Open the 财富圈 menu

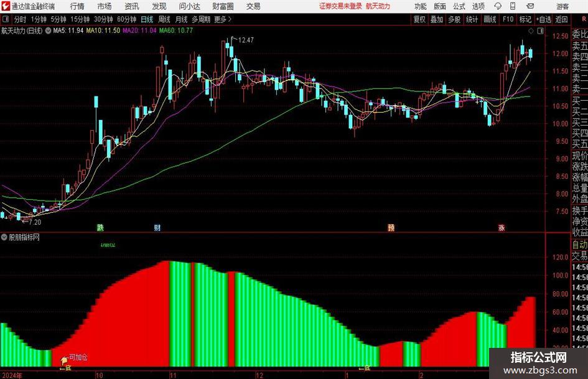(223, 6)
